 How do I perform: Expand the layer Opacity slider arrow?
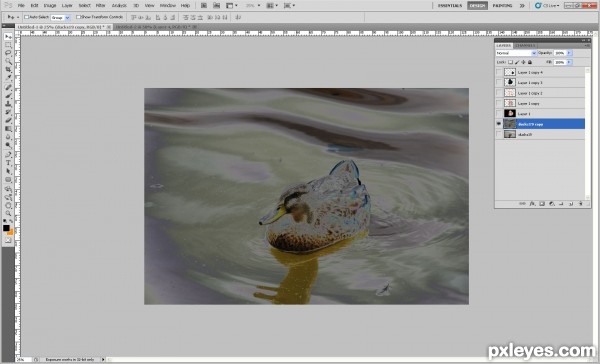tap(569, 53)
